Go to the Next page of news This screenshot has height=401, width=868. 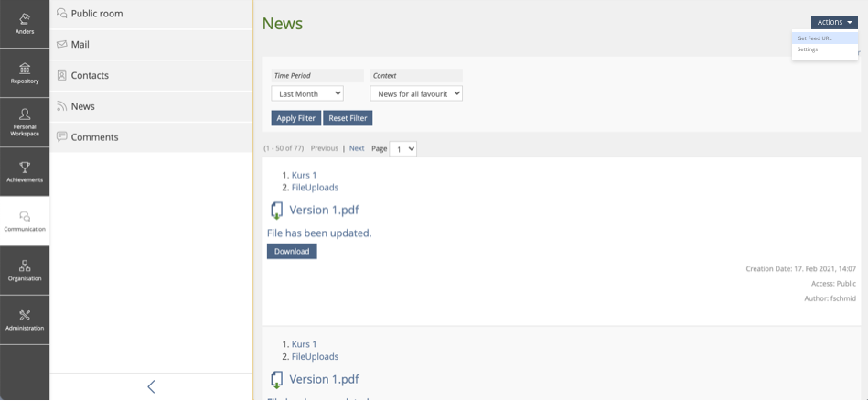(x=357, y=148)
